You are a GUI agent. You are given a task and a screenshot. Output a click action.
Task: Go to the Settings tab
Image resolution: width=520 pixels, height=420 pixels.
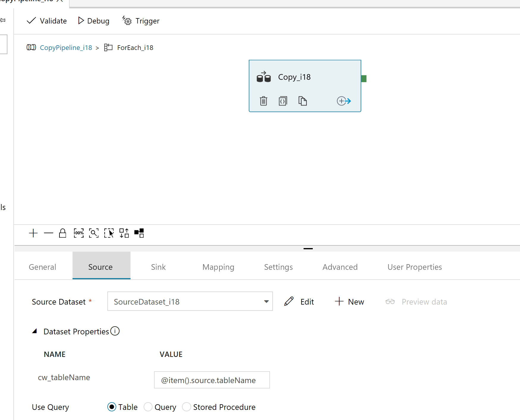tap(278, 267)
